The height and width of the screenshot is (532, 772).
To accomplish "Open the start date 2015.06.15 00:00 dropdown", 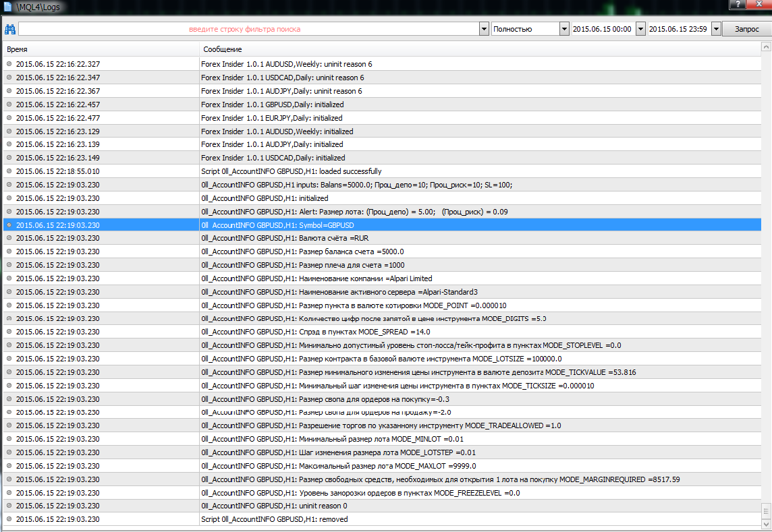I will pyautogui.click(x=640, y=29).
